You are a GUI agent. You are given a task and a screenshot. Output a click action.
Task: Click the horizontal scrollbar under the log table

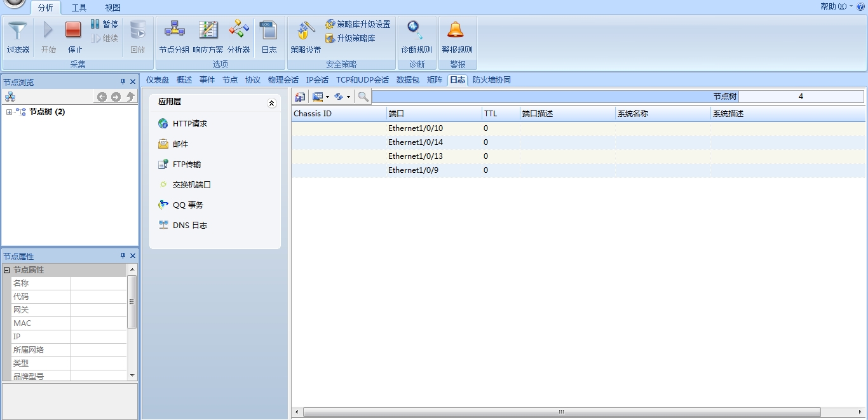point(561,412)
